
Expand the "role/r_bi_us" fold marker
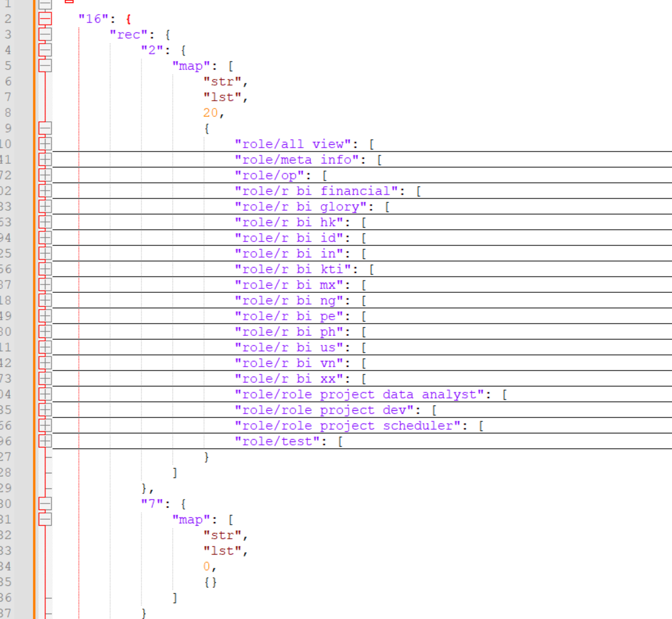(x=45, y=347)
